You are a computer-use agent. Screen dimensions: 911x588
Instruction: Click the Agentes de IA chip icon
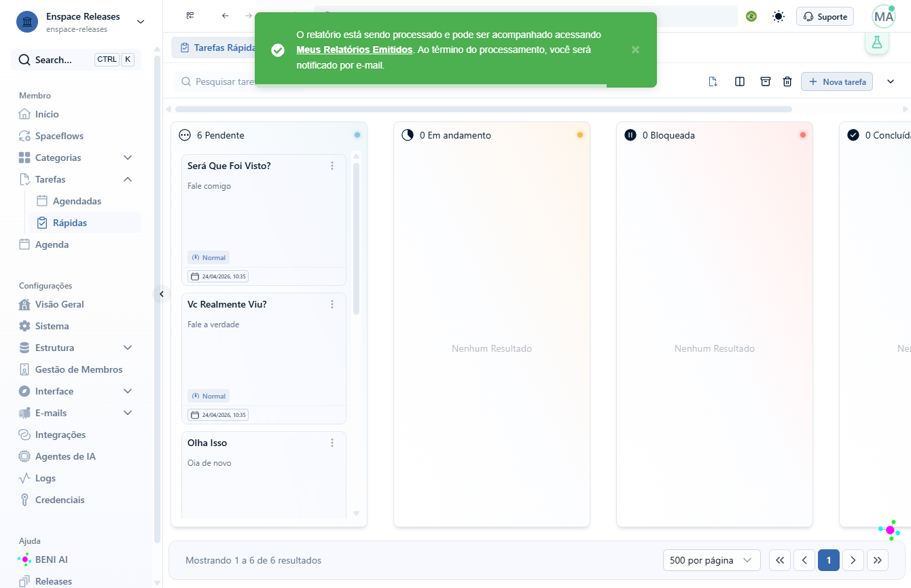[24, 456]
